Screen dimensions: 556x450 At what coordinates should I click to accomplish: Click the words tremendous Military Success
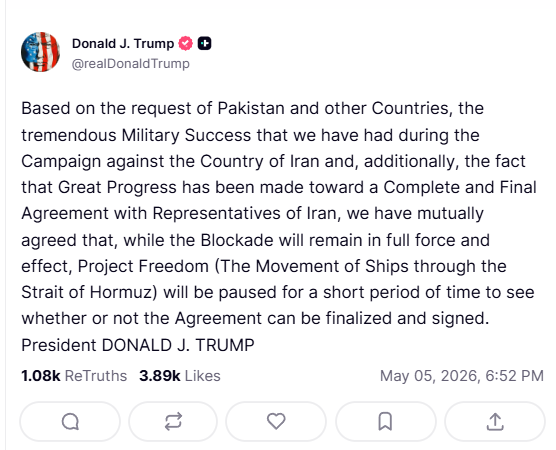136,135
